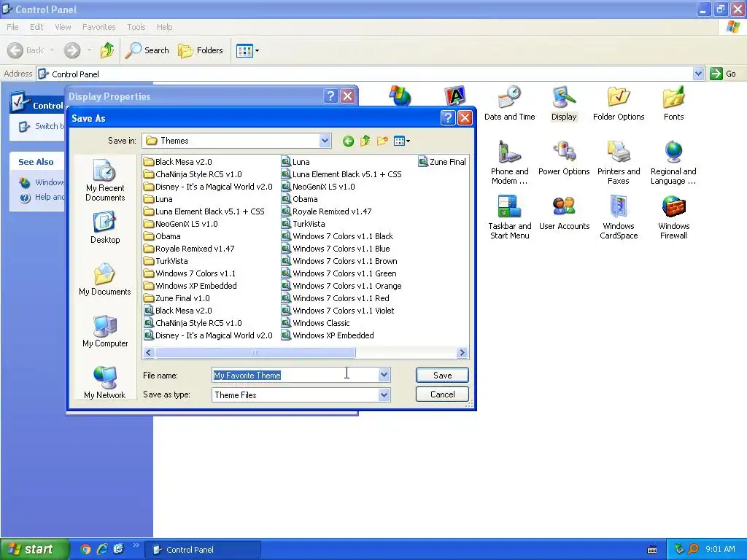Click Save As help question button
This screenshot has height=560, width=747.
tap(448, 117)
